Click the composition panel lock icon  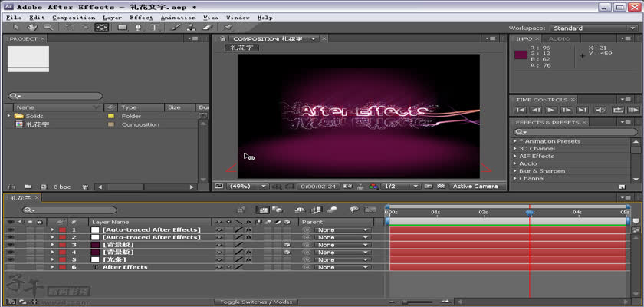tap(222, 38)
